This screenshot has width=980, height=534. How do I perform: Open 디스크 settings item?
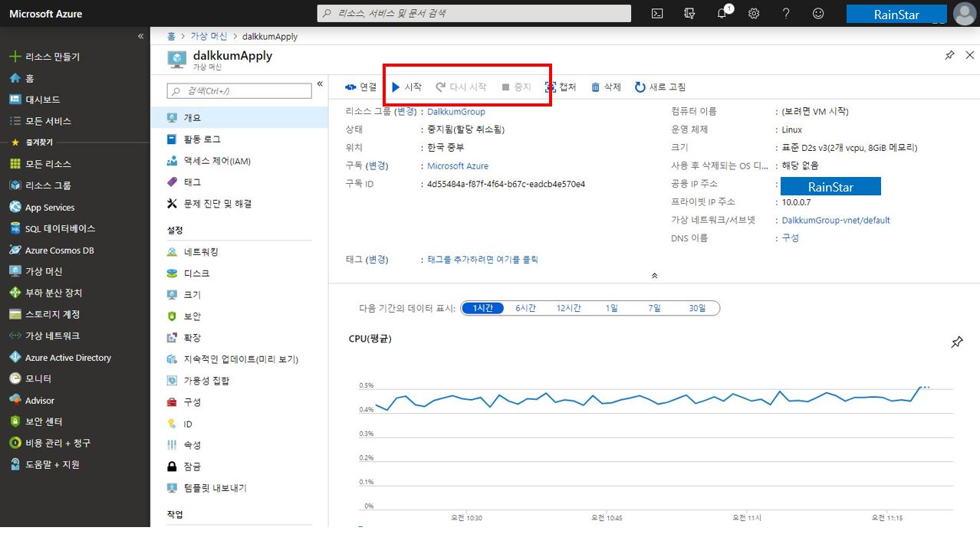click(239, 274)
